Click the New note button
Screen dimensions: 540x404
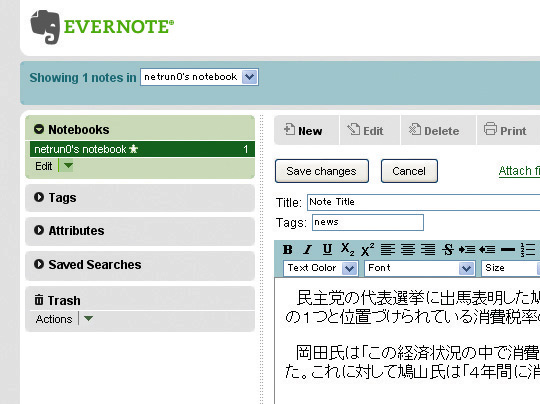click(306, 131)
